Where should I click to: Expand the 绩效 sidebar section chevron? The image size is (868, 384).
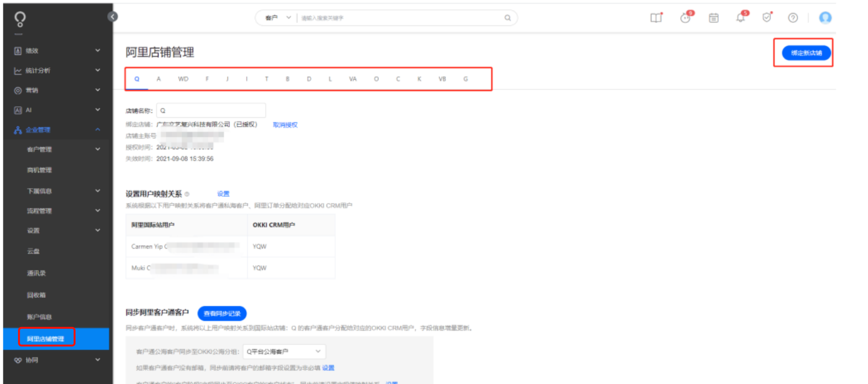click(97, 50)
